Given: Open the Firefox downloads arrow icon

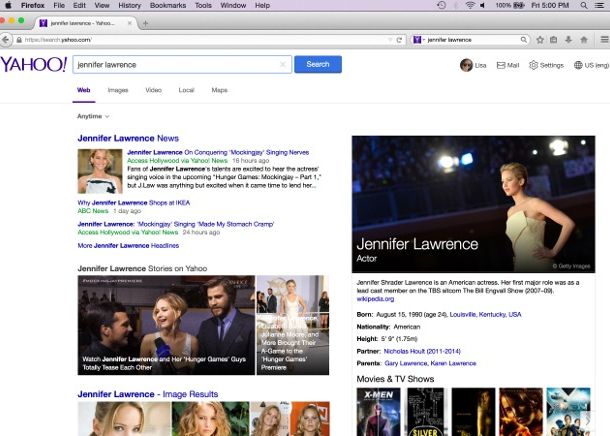Looking at the screenshot, I should click(x=569, y=40).
